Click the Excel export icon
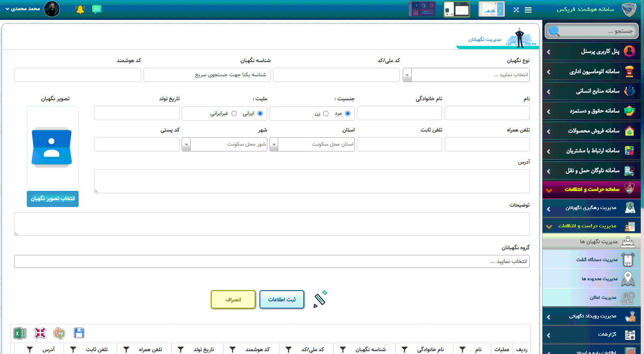 point(19,333)
